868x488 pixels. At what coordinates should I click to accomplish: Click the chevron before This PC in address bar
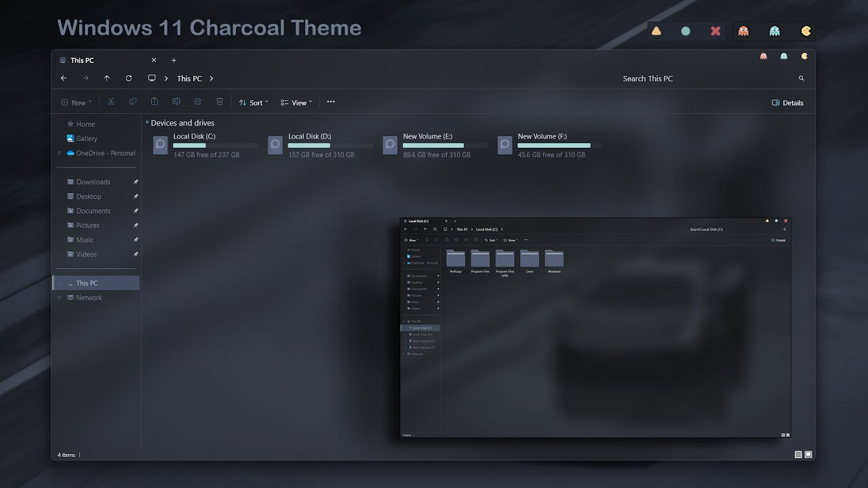[x=166, y=79]
